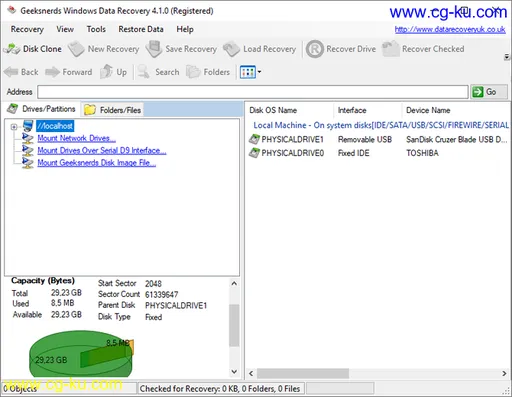Click the capacity panel scroll up arrow

(234, 284)
